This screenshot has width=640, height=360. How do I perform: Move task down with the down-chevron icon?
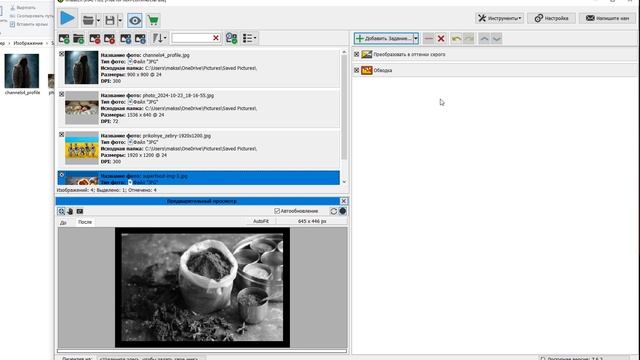496,38
